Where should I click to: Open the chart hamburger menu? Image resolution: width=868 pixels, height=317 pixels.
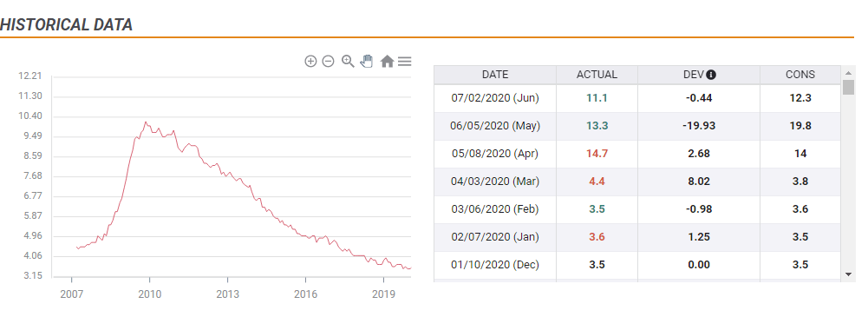pyautogui.click(x=405, y=62)
